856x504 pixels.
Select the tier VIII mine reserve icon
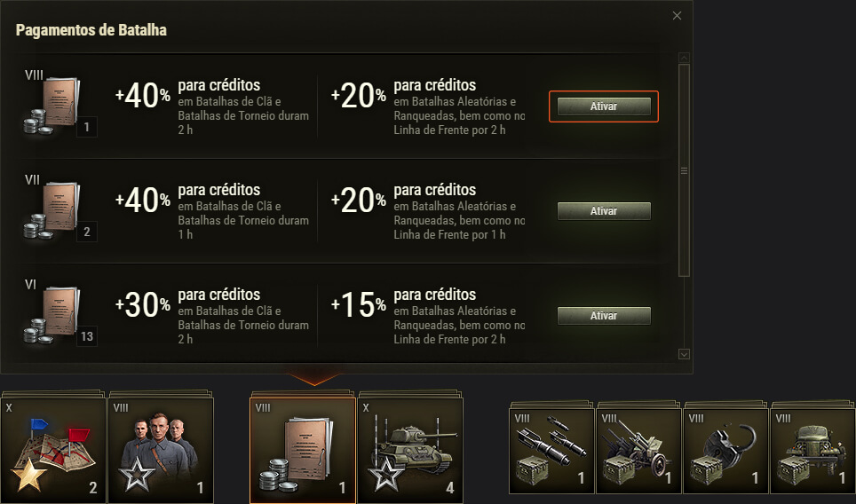[725, 451]
